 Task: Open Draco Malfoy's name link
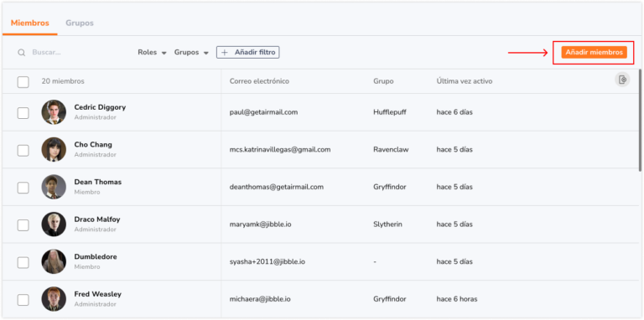click(97, 219)
